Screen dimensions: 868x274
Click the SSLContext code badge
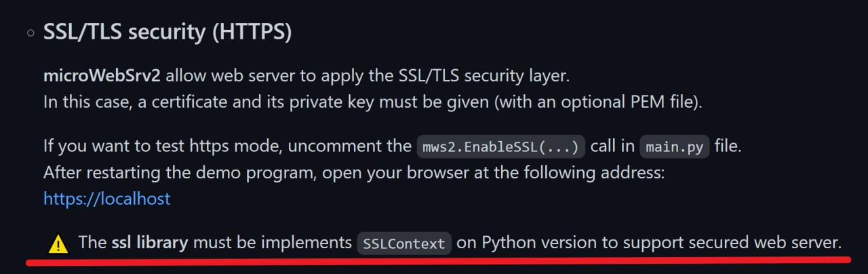[404, 243]
